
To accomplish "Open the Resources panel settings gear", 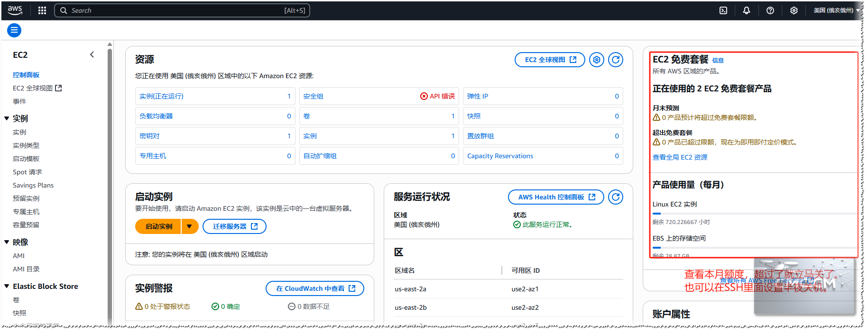I will tap(597, 60).
